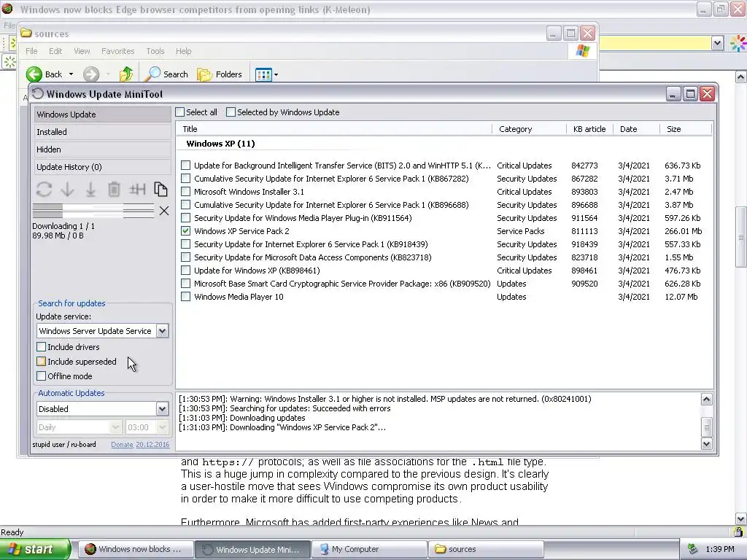747x560 pixels.
Task: Click the sources window folder title icon
Action: point(26,34)
